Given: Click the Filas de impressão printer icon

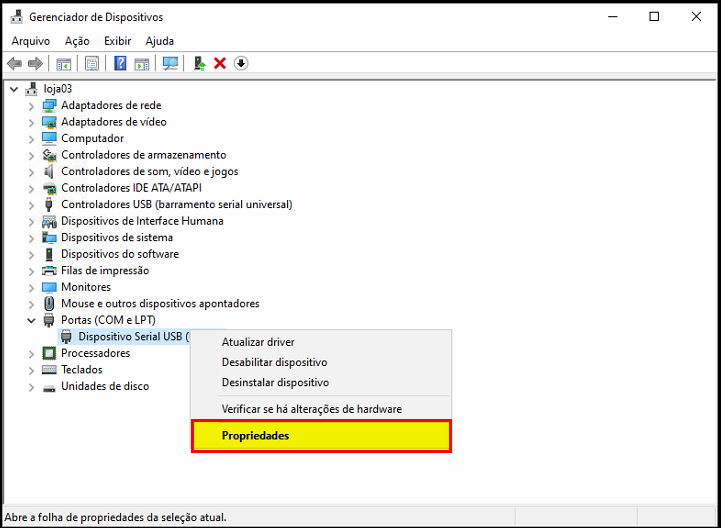Looking at the screenshot, I should tap(49, 270).
